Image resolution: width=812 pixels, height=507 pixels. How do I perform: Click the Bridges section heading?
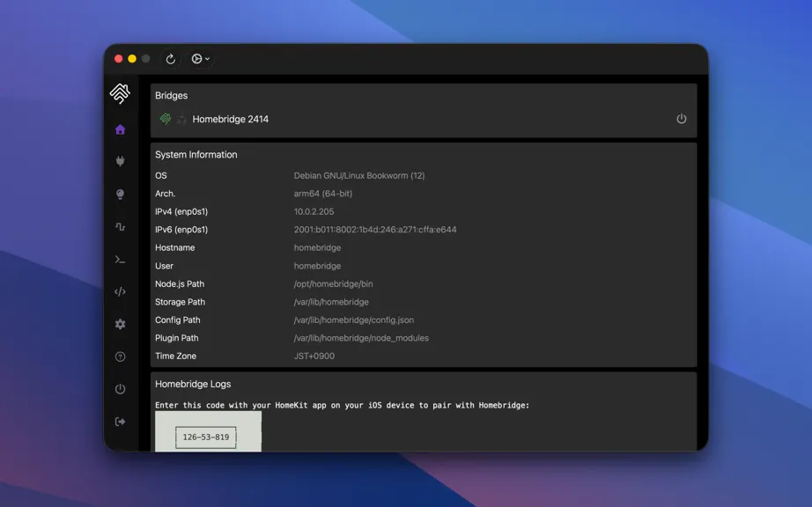[172, 95]
